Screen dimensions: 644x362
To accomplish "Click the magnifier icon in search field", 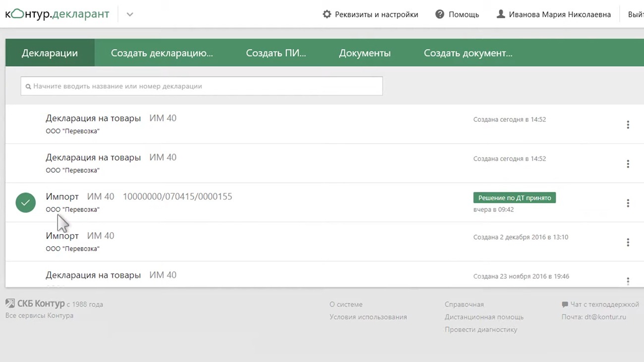I will pos(28,87).
